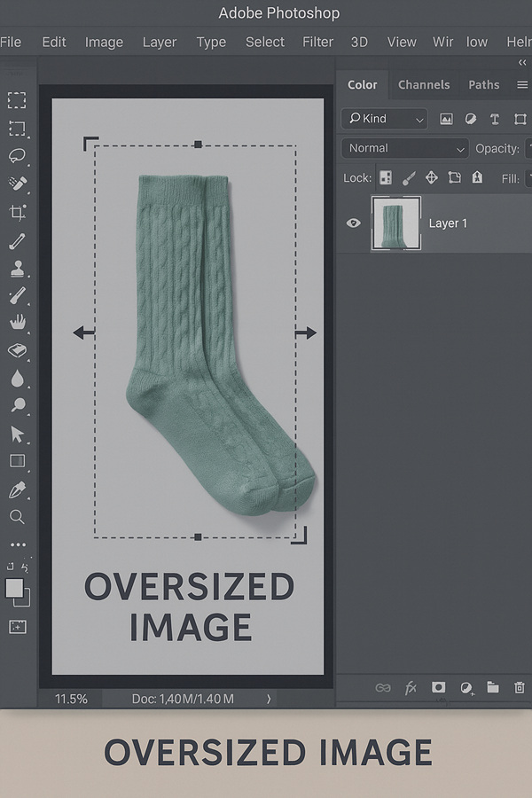Open the Normal blend mode dropdown

(405, 149)
